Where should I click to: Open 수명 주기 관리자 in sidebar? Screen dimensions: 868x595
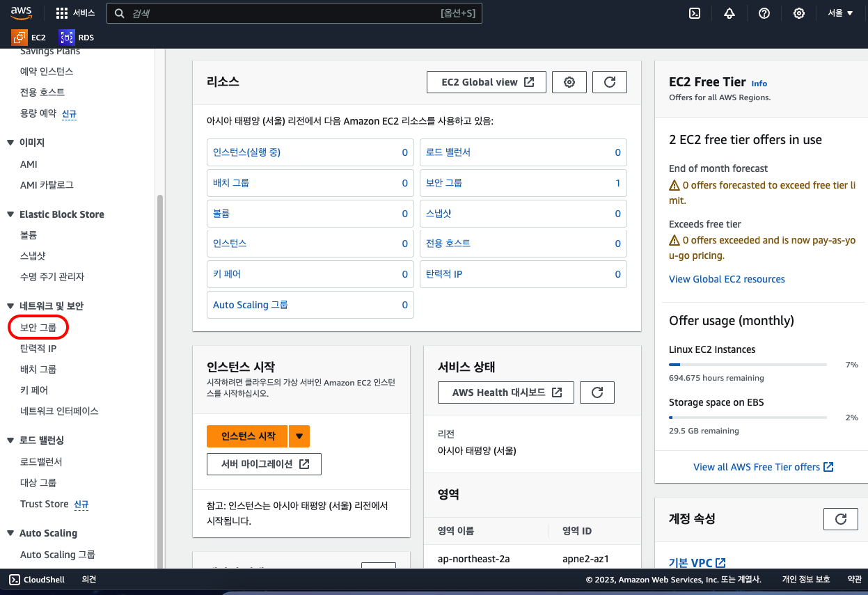tap(52, 277)
